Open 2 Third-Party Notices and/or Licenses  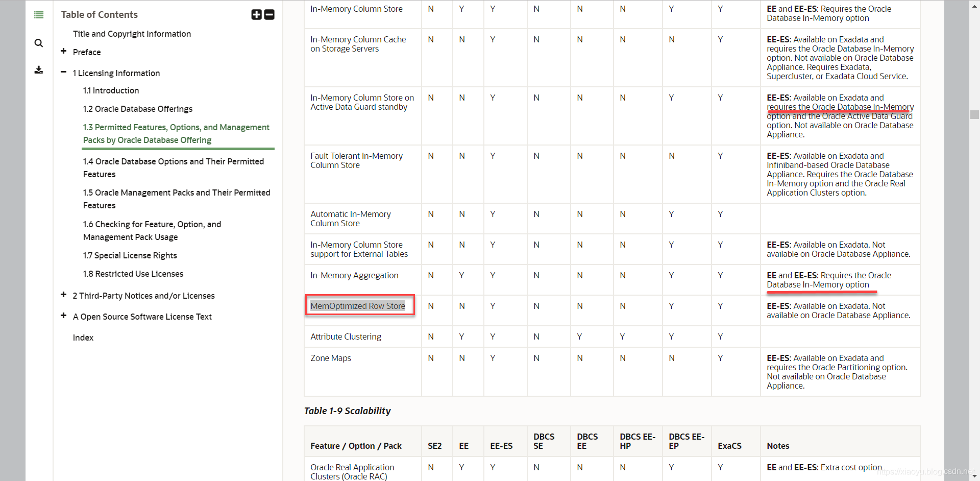[x=143, y=296]
